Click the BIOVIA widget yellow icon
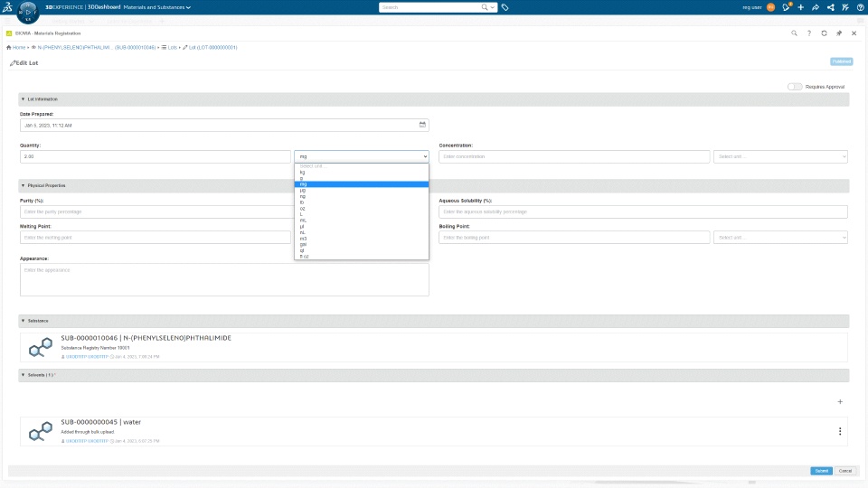This screenshot has height=488, width=868. pyautogui.click(x=9, y=33)
